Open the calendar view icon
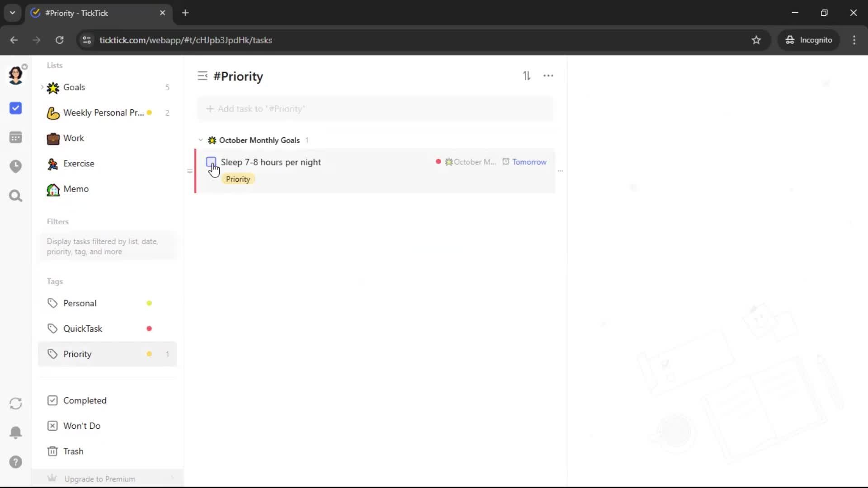Screen dimensions: 868x488 click(15, 137)
